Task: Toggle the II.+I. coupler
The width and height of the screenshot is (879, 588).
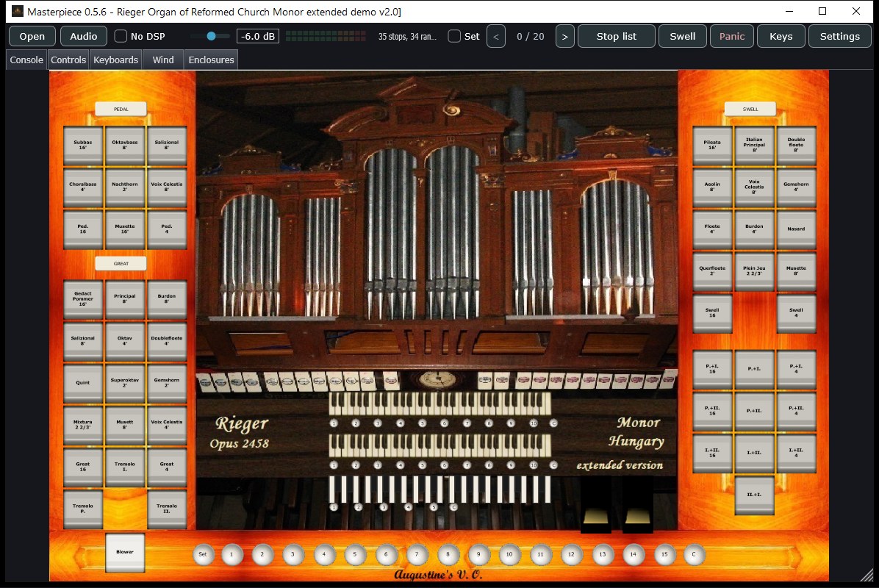Action: 755,495
